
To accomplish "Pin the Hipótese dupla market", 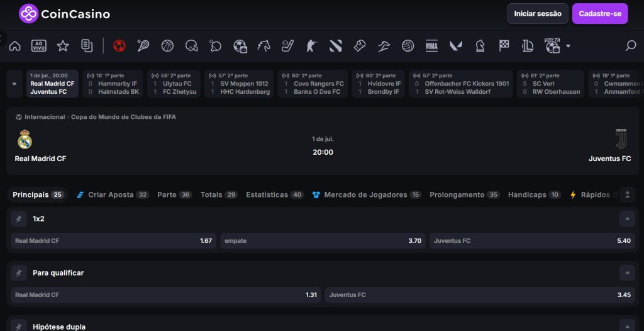I will pyautogui.click(x=19, y=327).
